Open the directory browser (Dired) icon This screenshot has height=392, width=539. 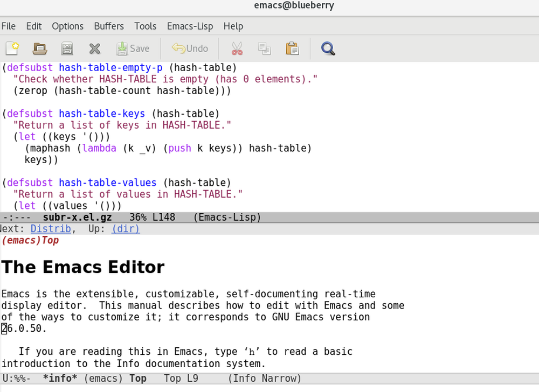(x=67, y=48)
